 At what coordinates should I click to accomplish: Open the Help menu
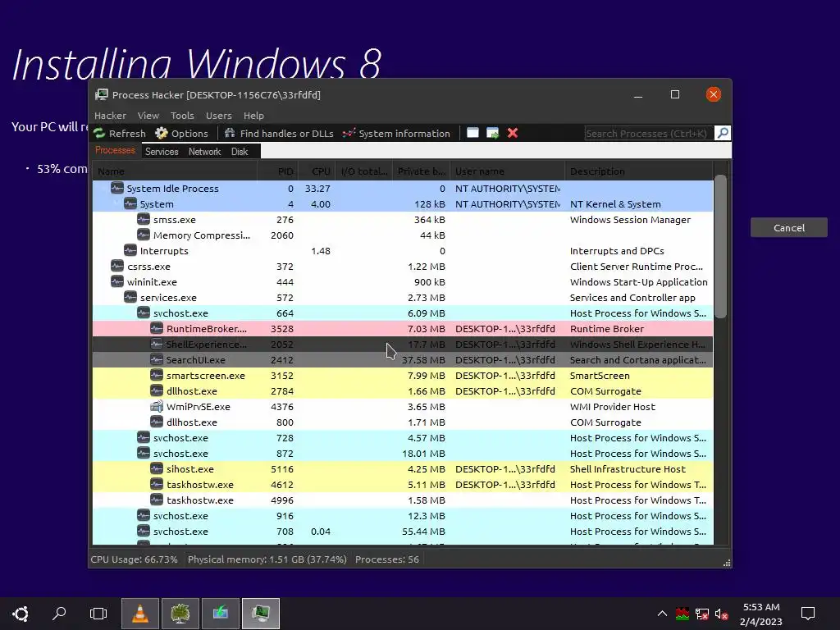tap(254, 116)
